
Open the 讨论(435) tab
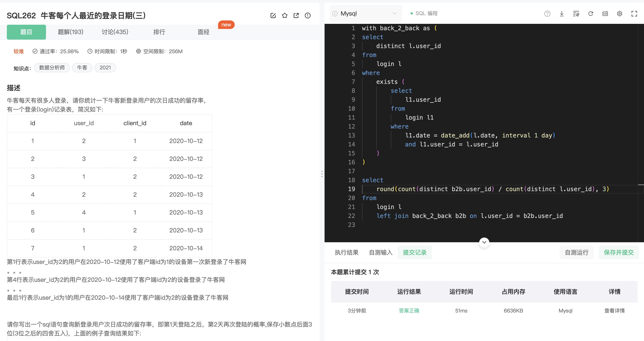coord(115,32)
